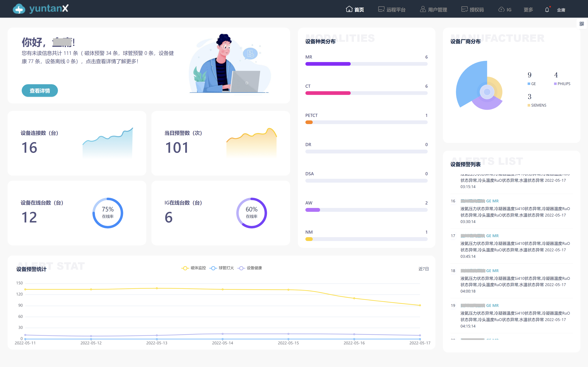
Task: Open the GE MR link in alert 16
Action: pos(492,201)
